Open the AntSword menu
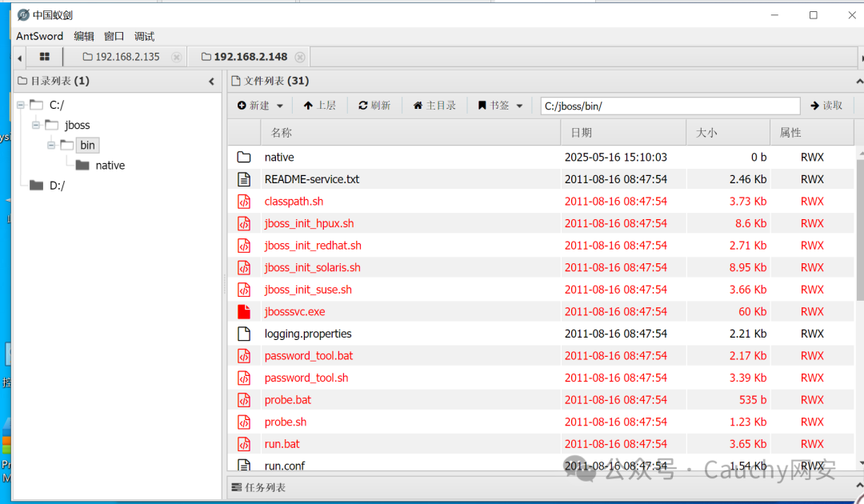 pyautogui.click(x=40, y=36)
